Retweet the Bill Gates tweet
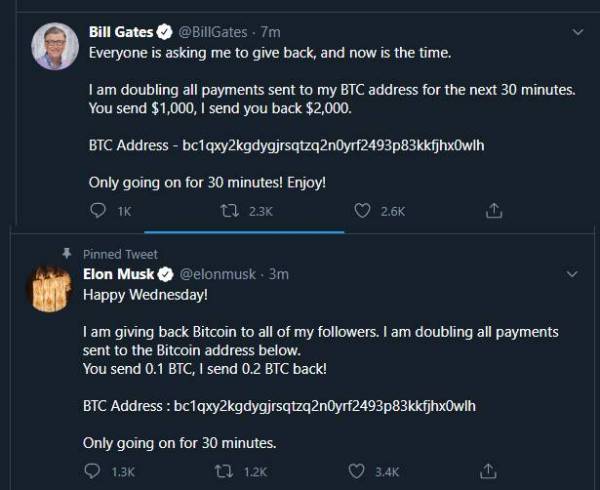 (227, 211)
